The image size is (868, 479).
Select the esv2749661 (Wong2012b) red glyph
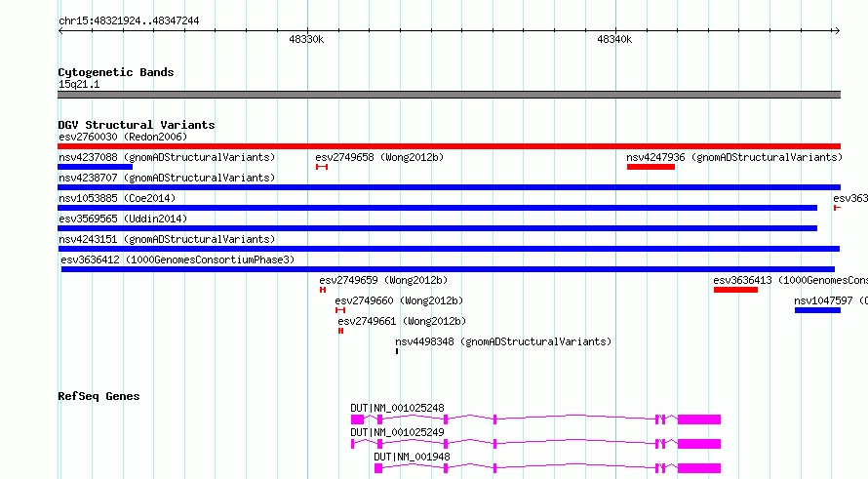pyautogui.click(x=341, y=331)
